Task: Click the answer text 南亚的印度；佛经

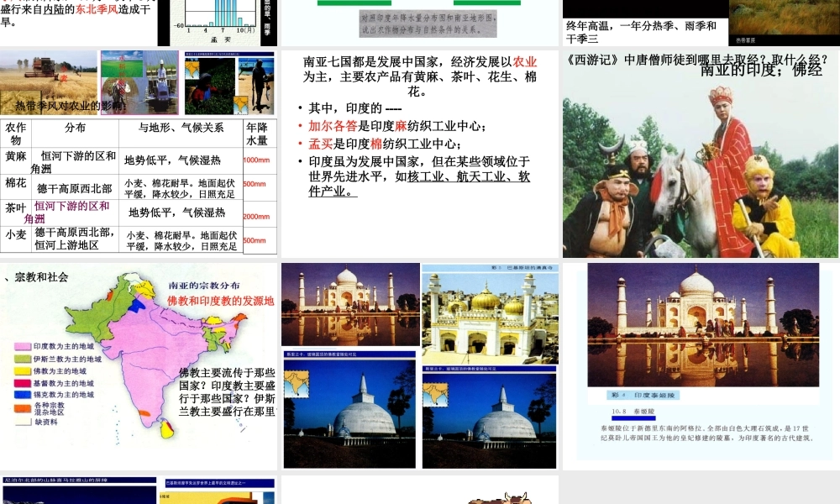Action: click(761, 70)
